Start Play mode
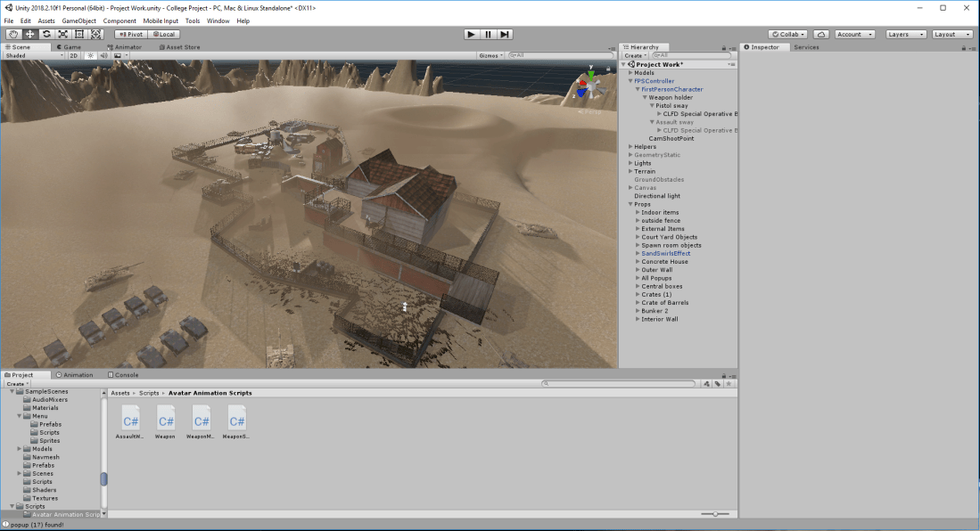The image size is (980, 531). 471,35
